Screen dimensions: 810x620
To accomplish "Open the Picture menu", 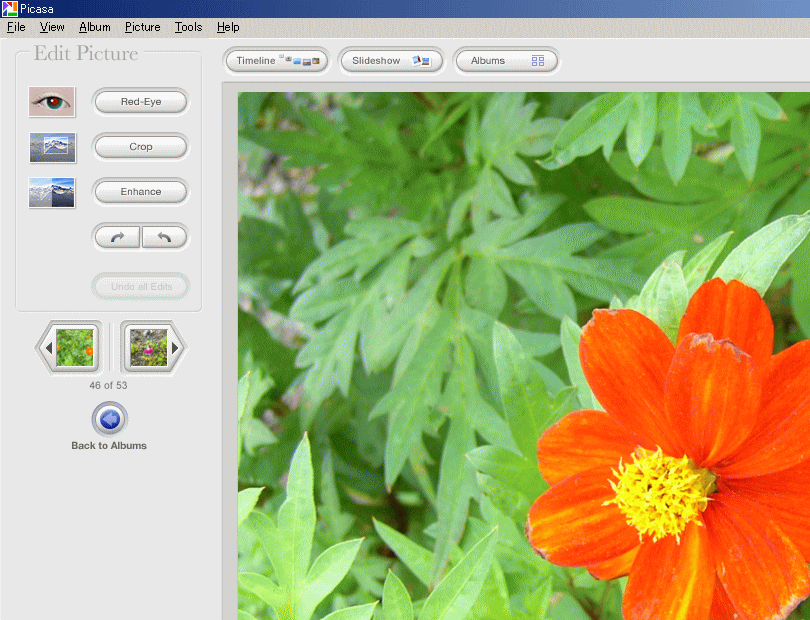I will pos(142,27).
